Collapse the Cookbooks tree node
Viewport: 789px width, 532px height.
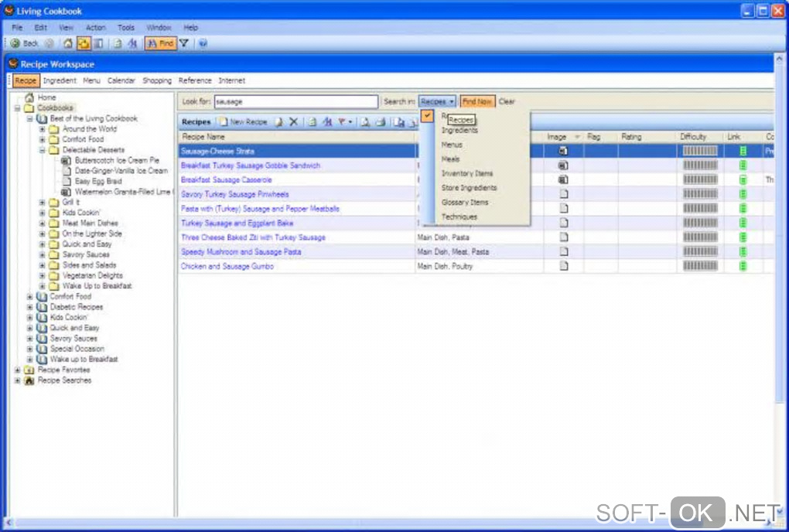coord(18,108)
